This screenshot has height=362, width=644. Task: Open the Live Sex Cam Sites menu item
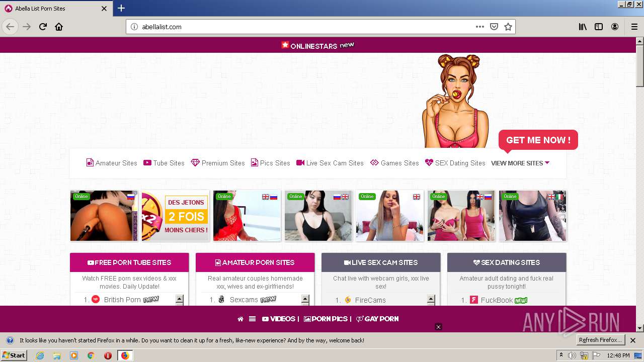[330, 163]
